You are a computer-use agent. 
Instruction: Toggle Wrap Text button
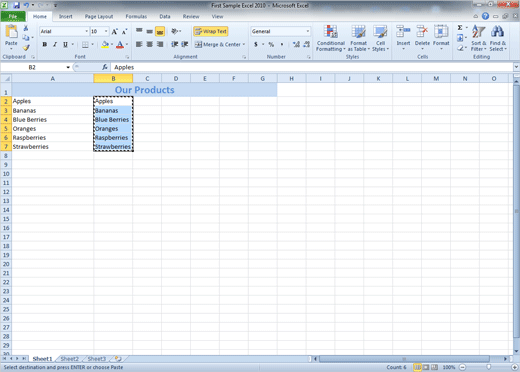click(211, 31)
